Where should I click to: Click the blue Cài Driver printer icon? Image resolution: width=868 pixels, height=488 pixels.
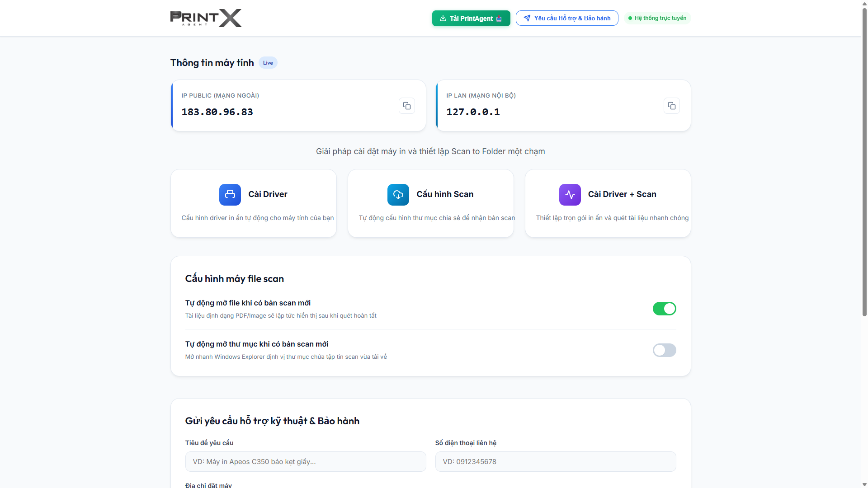pos(230,195)
